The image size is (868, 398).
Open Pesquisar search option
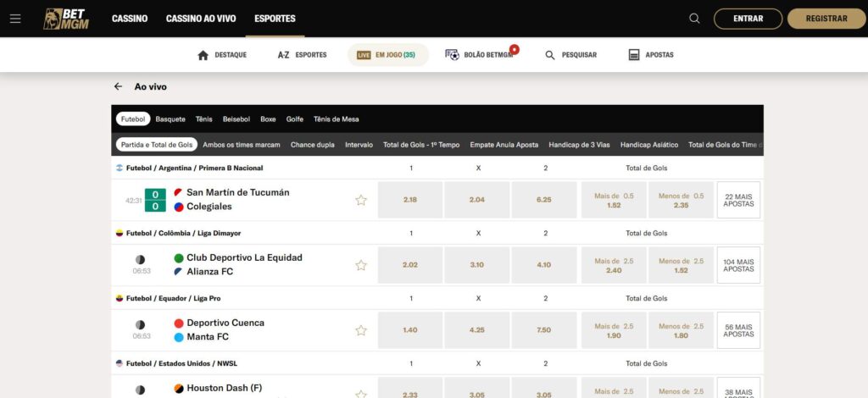570,55
